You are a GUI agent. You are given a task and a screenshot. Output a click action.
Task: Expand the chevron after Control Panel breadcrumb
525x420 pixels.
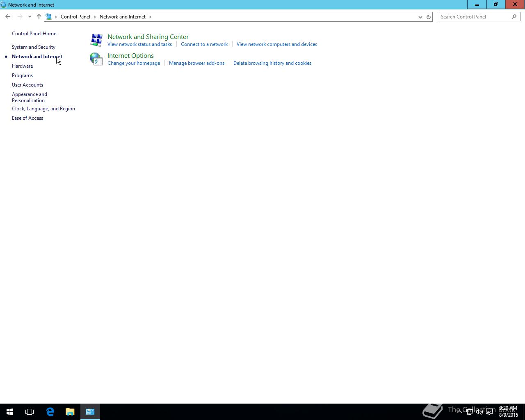point(95,17)
